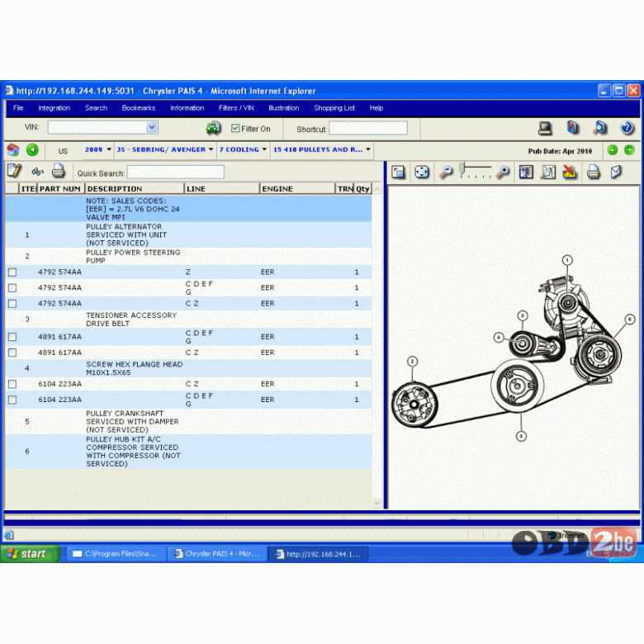Click the Shortcut input field

coord(368,128)
